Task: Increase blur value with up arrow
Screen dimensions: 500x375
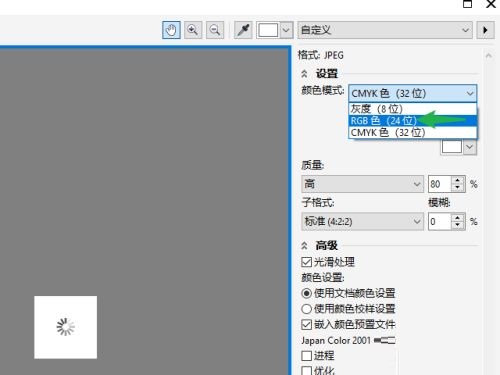Action: 458,217
